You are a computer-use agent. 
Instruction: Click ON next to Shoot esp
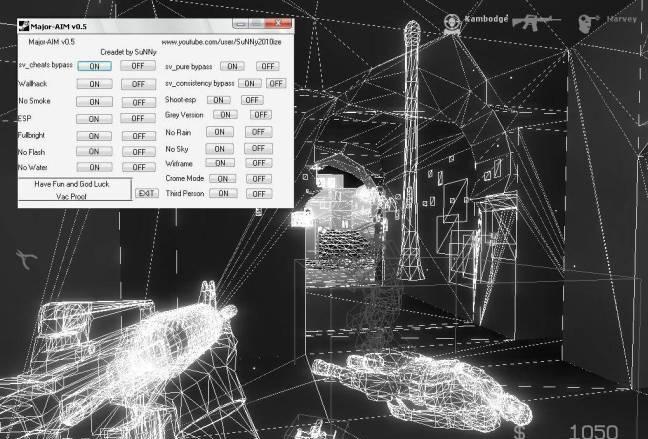tap(219, 100)
